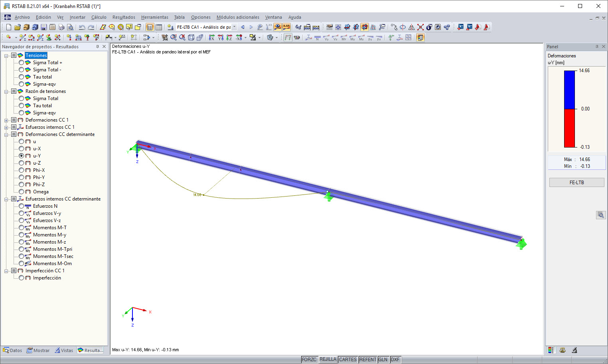Switch to the Datos navigator tab
This screenshot has height=364, width=608.
click(12, 350)
